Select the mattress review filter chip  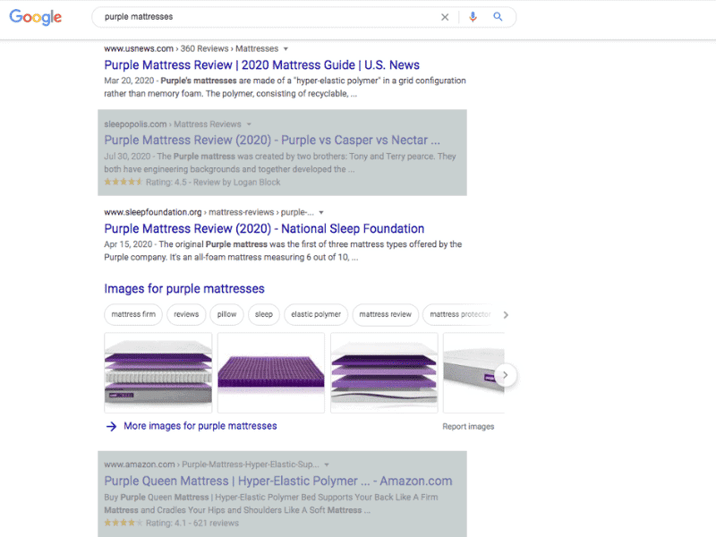385,315
